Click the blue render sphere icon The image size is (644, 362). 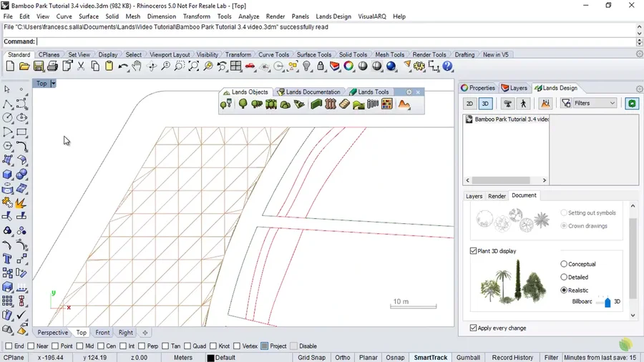click(391, 66)
